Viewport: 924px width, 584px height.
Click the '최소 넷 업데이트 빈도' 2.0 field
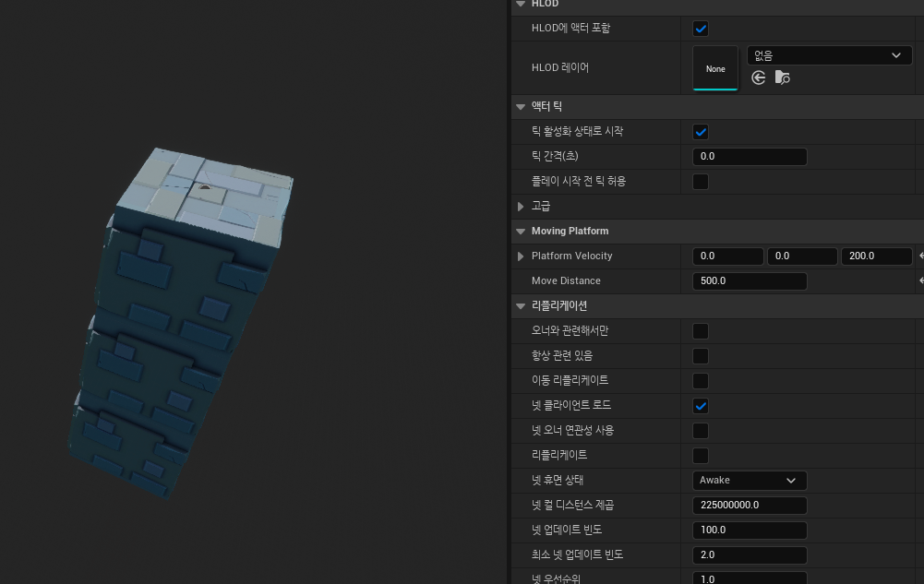(x=750, y=554)
